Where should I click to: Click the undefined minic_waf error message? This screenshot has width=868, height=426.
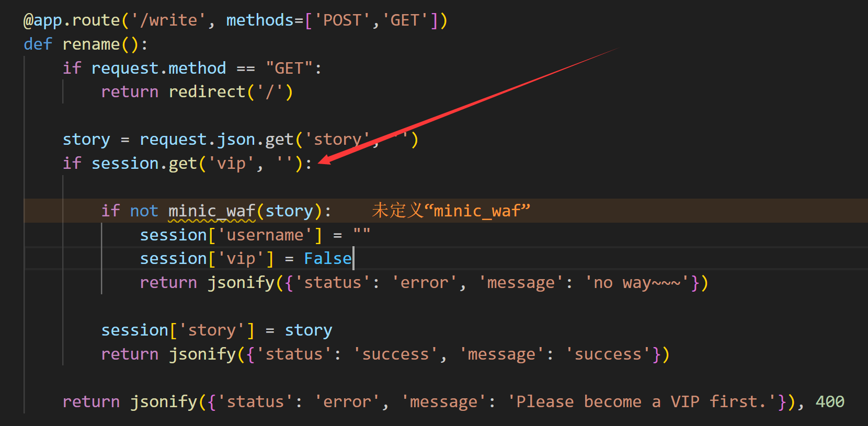pos(451,211)
